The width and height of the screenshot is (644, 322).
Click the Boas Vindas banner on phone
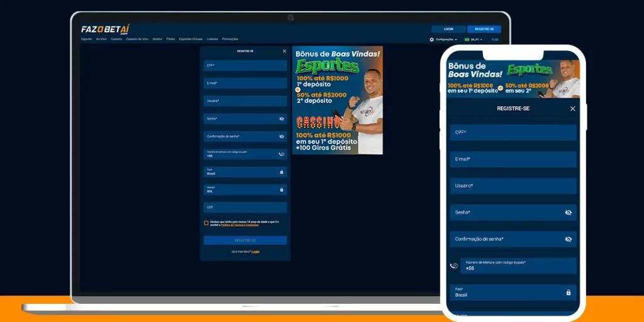coord(513,79)
